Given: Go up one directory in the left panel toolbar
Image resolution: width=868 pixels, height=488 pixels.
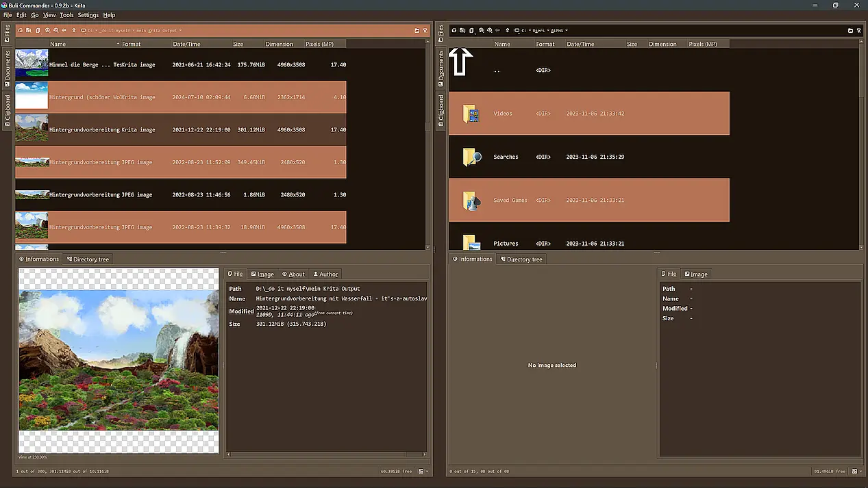Looking at the screenshot, I should click(x=74, y=30).
